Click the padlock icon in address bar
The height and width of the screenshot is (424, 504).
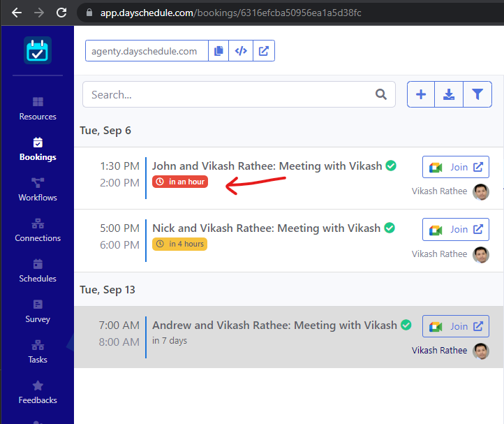tap(89, 13)
